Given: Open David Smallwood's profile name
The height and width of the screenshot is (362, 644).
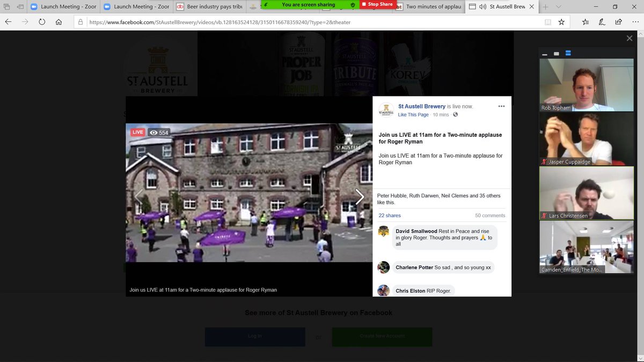Looking at the screenshot, I should click(416, 231).
